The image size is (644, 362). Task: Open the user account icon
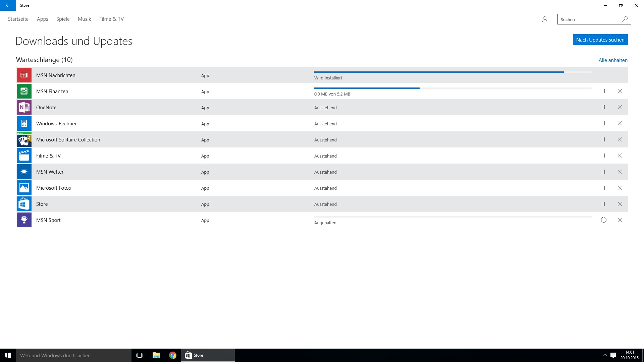pyautogui.click(x=545, y=19)
